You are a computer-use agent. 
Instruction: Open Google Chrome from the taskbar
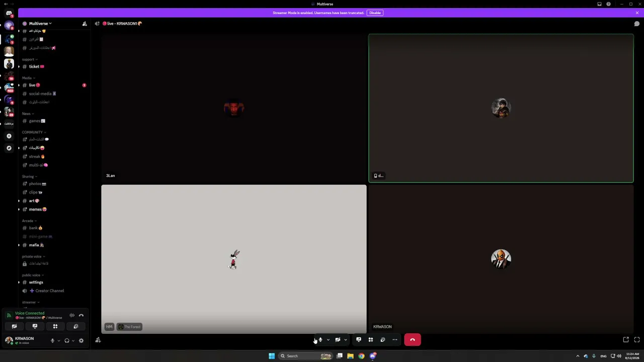pyautogui.click(x=361, y=356)
